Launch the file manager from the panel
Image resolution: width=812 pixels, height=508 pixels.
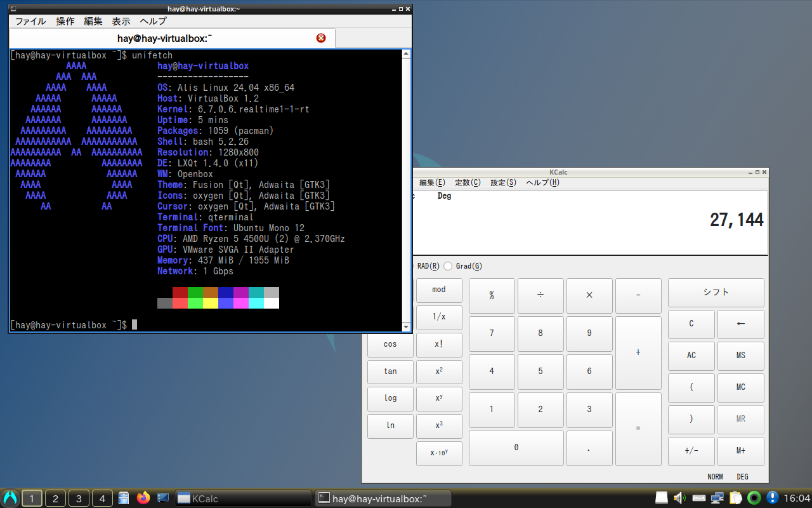click(x=124, y=498)
